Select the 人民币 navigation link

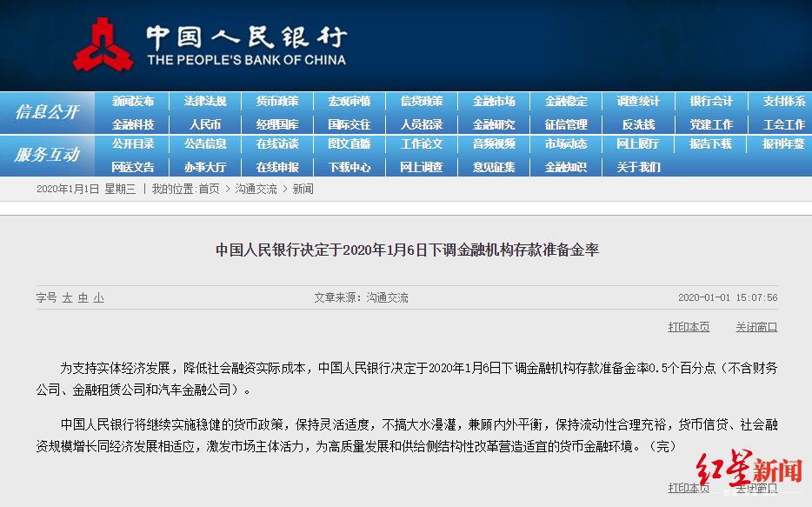click(205, 124)
